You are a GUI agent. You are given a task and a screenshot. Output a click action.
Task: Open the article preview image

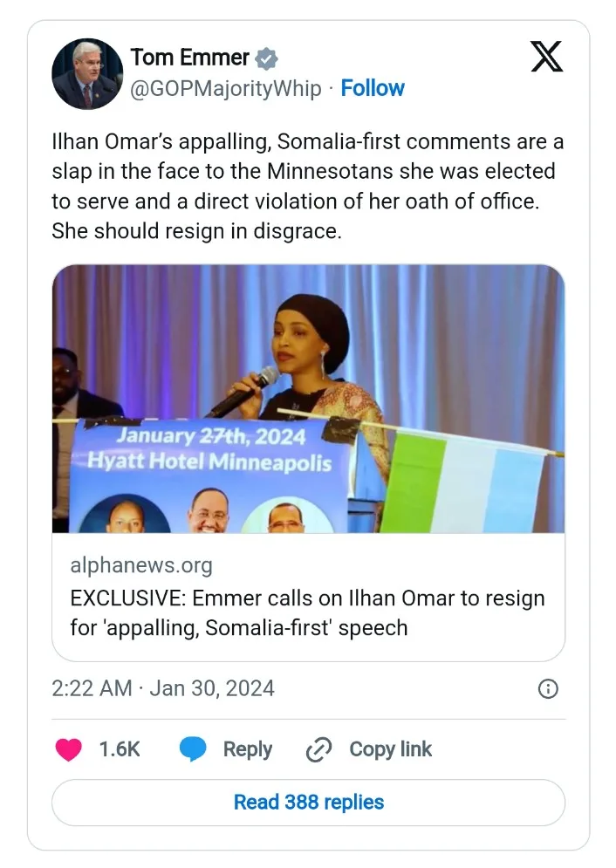(x=308, y=349)
